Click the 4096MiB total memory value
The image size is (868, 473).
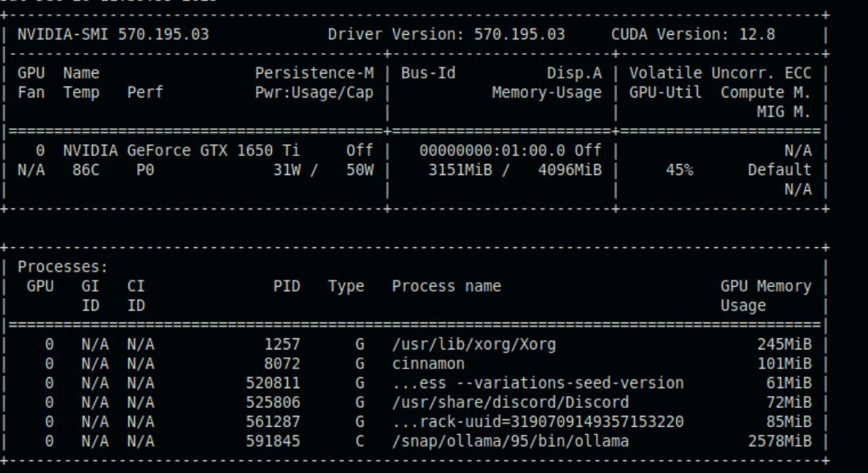pos(569,170)
